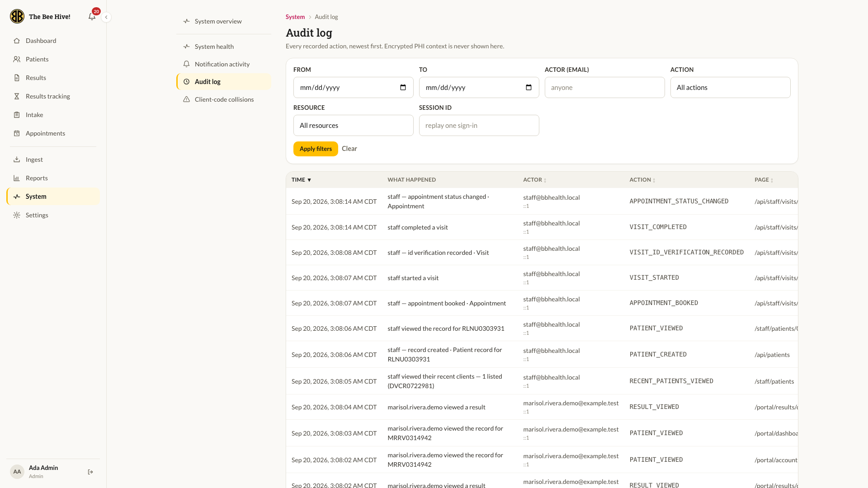Click the /api/patients page cell
Viewport: 868px width, 488px height.
click(772, 355)
